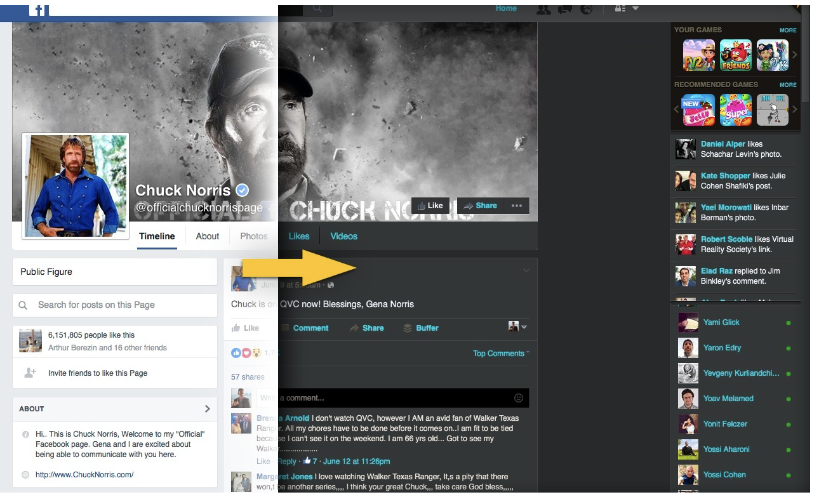This screenshot has height=504, width=819.
Task: Open the Top Comments sort dropdown
Action: coord(501,354)
